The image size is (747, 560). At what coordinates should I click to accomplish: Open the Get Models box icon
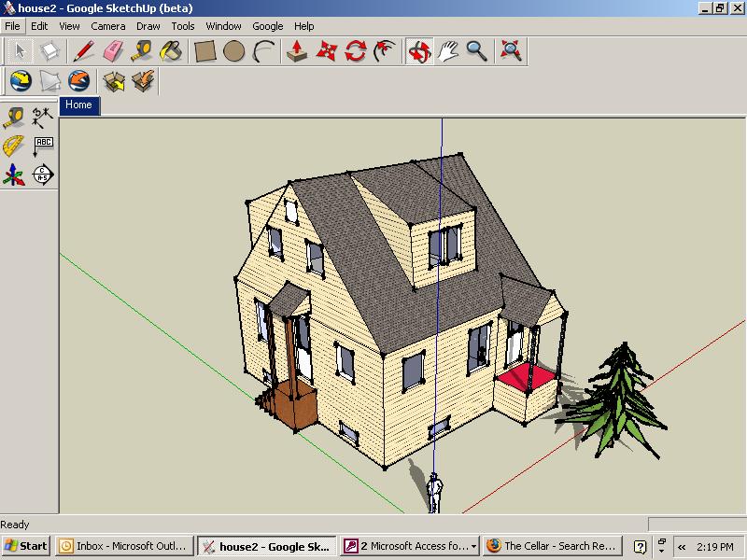pyautogui.click(x=113, y=81)
